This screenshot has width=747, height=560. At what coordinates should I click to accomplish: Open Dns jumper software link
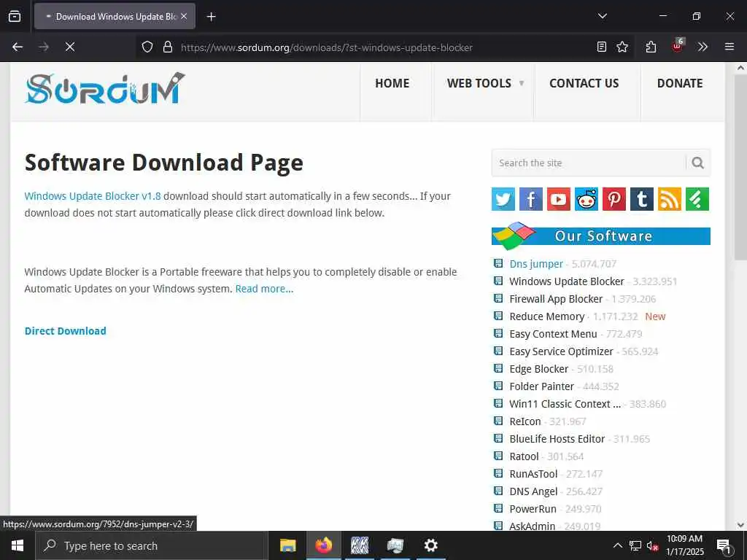(536, 264)
